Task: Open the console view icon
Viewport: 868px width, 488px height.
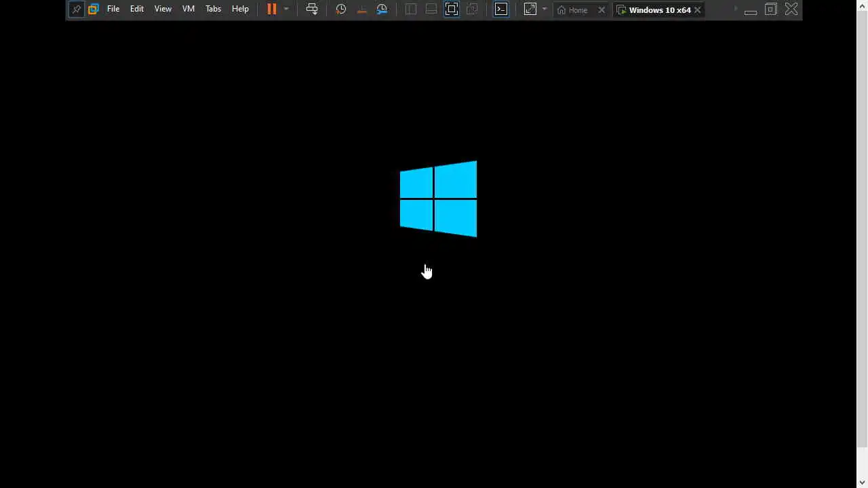Action: coord(501,9)
